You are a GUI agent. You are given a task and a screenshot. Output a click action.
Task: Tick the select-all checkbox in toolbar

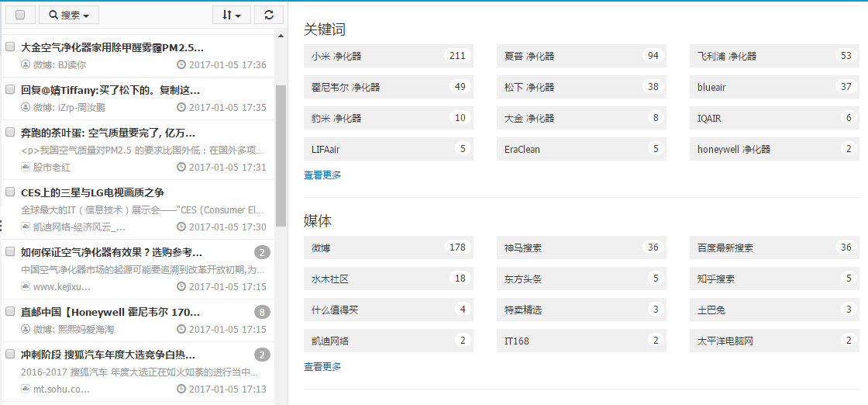[x=20, y=15]
